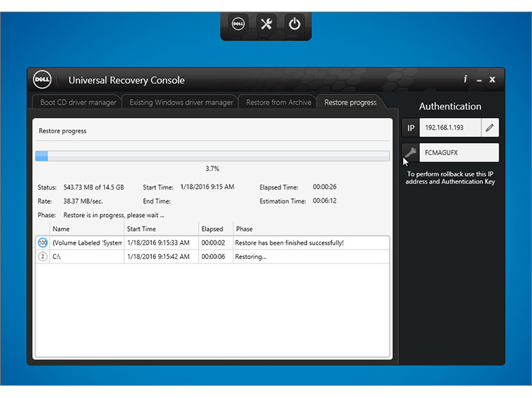Viewport: 532px width, 398px height.
Task: Click the Authentication panel heading
Action: 450,106
